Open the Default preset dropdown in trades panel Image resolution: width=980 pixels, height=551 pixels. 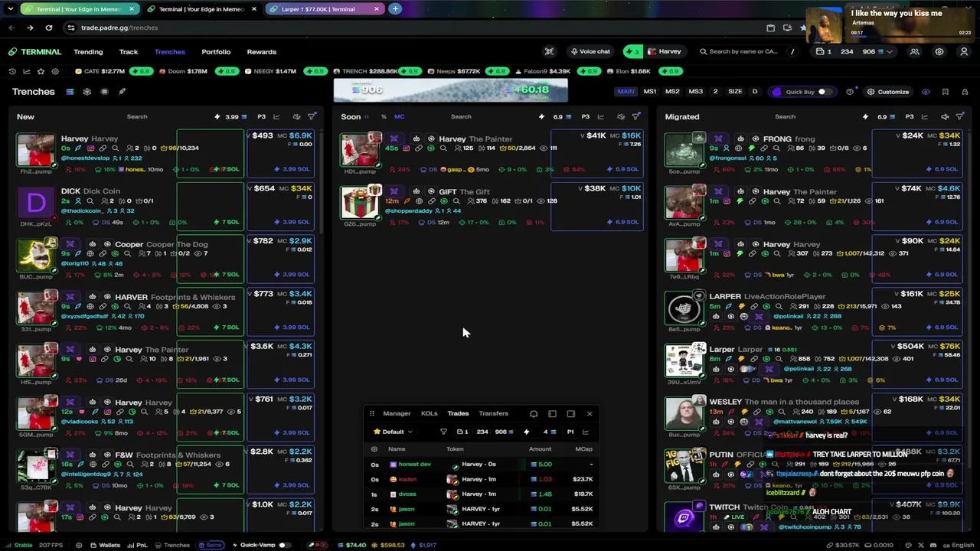click(x=393, y=432)
